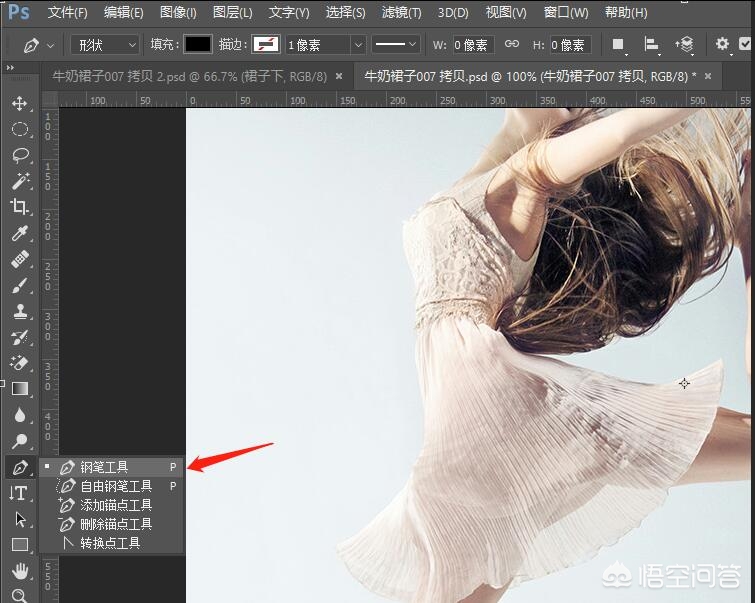Expand the toolbar double-arrow toggle
Screen dimensions: 755x603
[10, 67]
